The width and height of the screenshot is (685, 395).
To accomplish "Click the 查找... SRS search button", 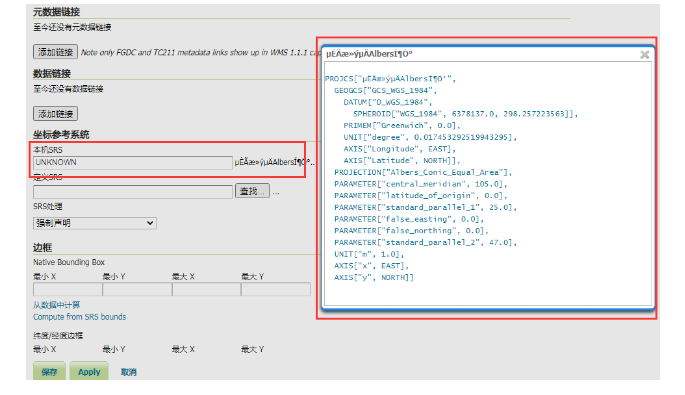I will click(x=252, y=191).
